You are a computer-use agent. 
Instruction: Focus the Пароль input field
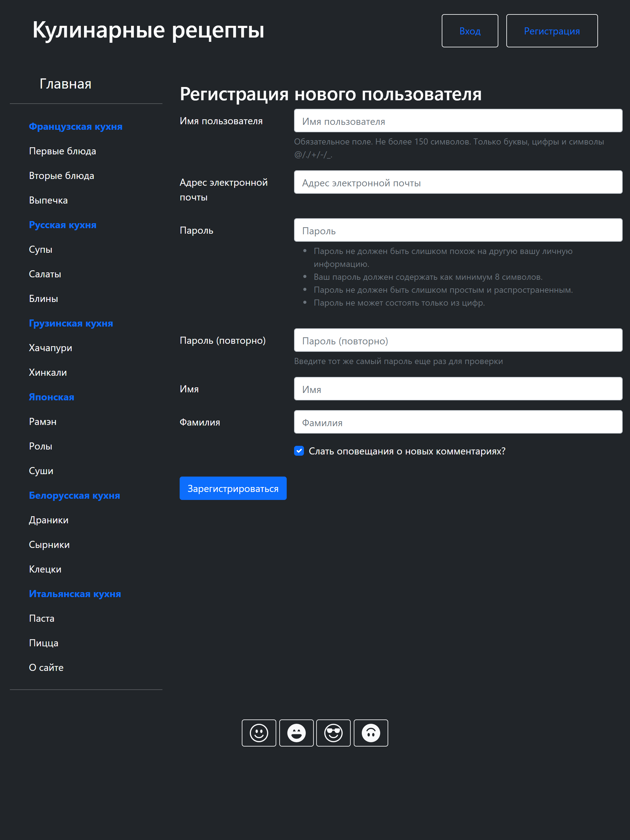click(x=458, y=230)
